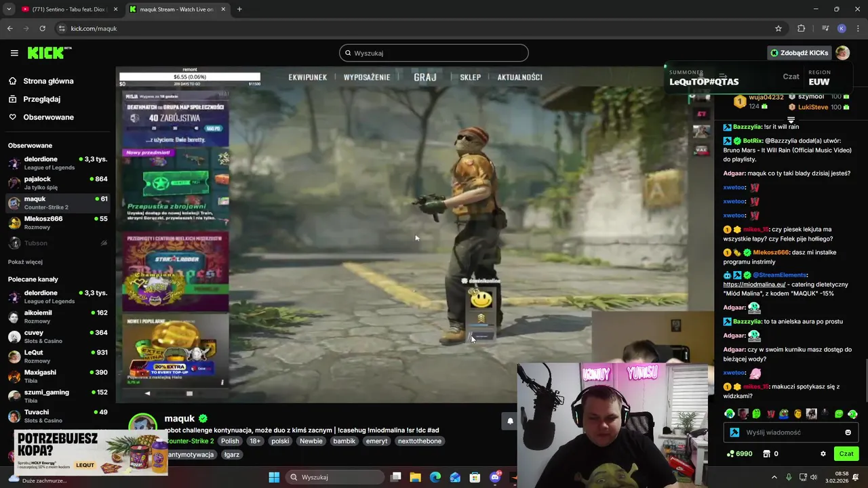Viewport: 868px width, 488px height.
Task: Show hidden system tray icons
Action: 774,477
